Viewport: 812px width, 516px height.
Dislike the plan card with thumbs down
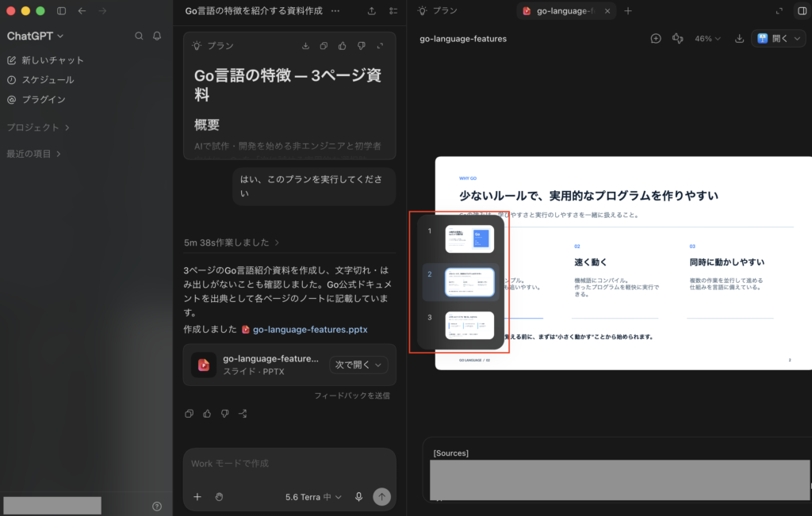point(361,46)
